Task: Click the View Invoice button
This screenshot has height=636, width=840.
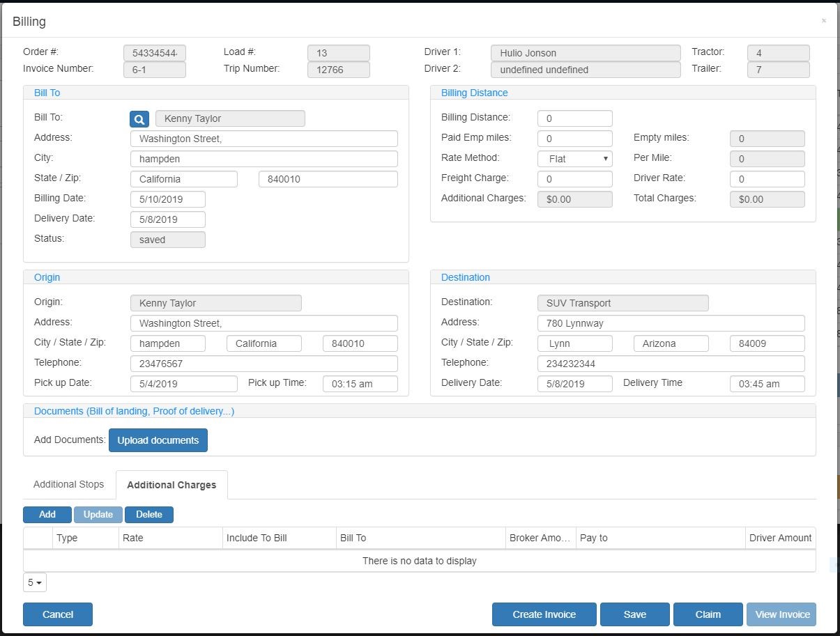Action: click(781, 614)
